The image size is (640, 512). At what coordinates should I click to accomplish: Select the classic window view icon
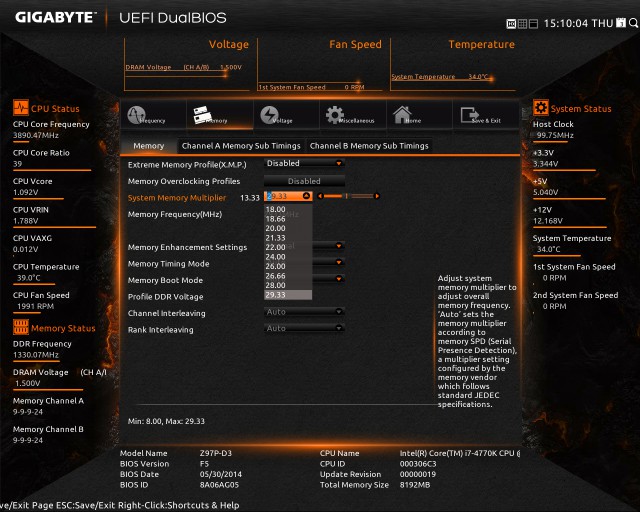tap(533, 24)
